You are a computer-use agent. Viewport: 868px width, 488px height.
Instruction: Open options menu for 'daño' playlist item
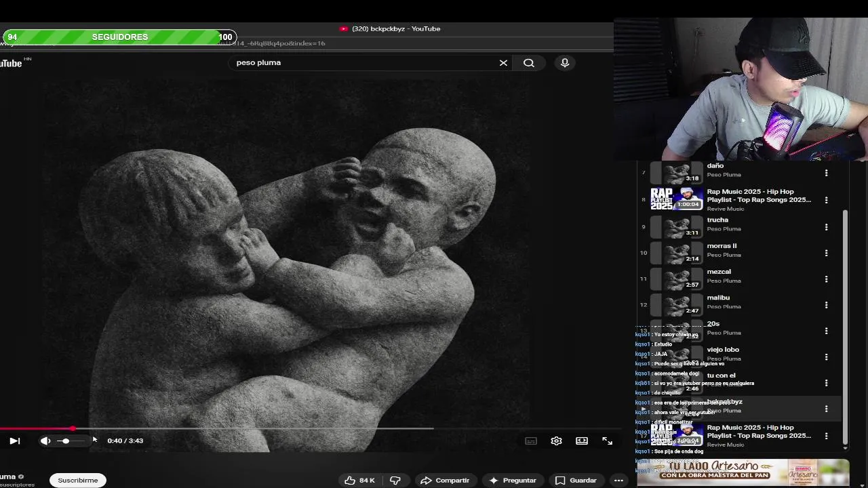[x=826, y=174]
